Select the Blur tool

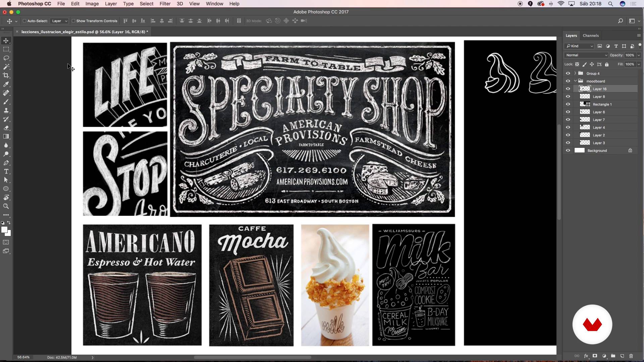[6, 145]
